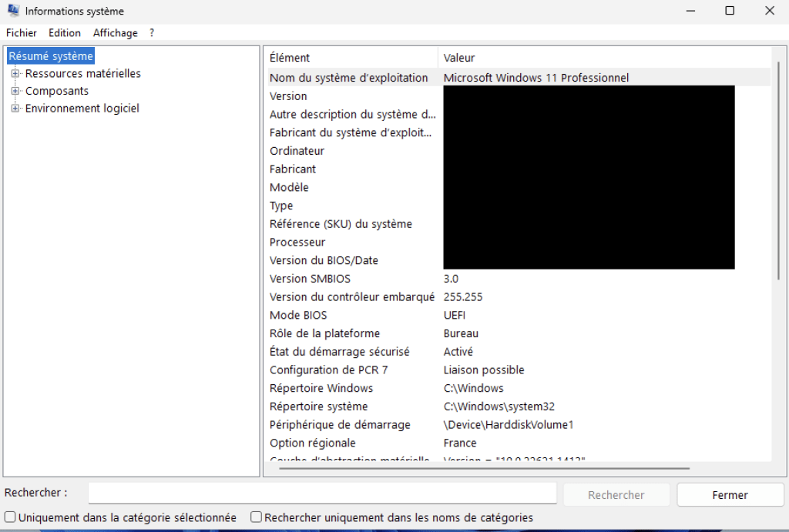
Task: Select Résumé système in the tree
Action: coord(51,55)
